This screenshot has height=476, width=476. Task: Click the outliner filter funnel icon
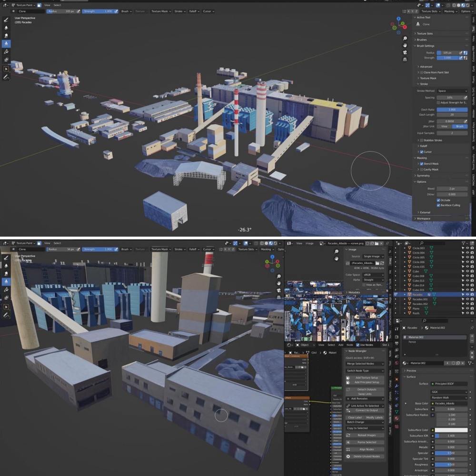coord(464,243)
